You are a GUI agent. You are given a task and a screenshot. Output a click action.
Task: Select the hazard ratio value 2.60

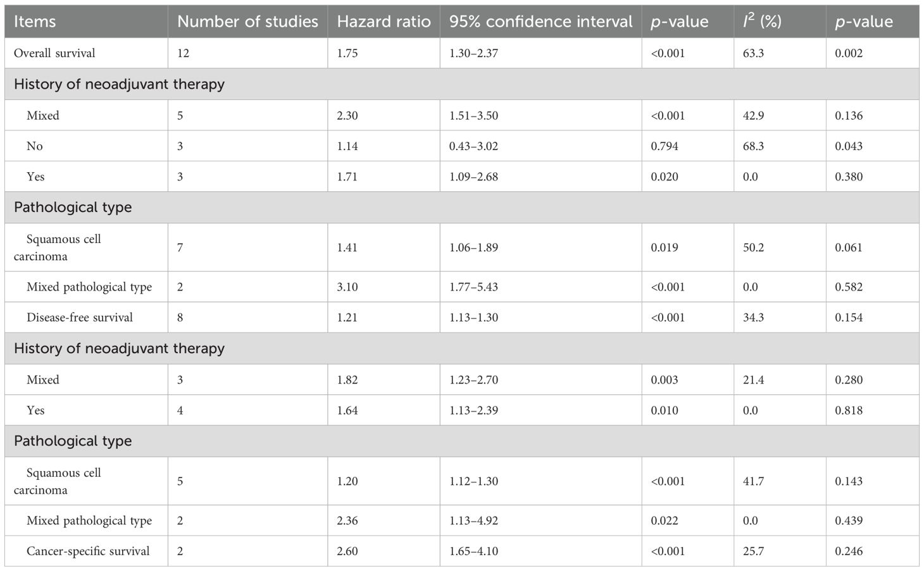(x=347, y=551)
